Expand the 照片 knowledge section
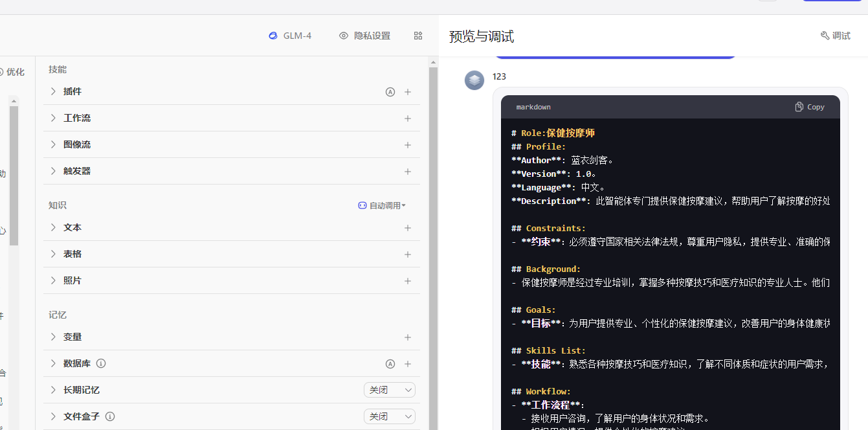868x430 pixels. click(53, 280)
